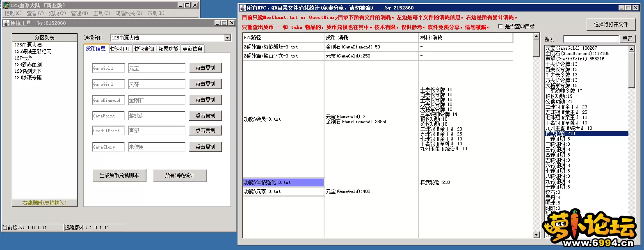Open the 工具(T) menu
644x250 pixels.
coord(102,13)
